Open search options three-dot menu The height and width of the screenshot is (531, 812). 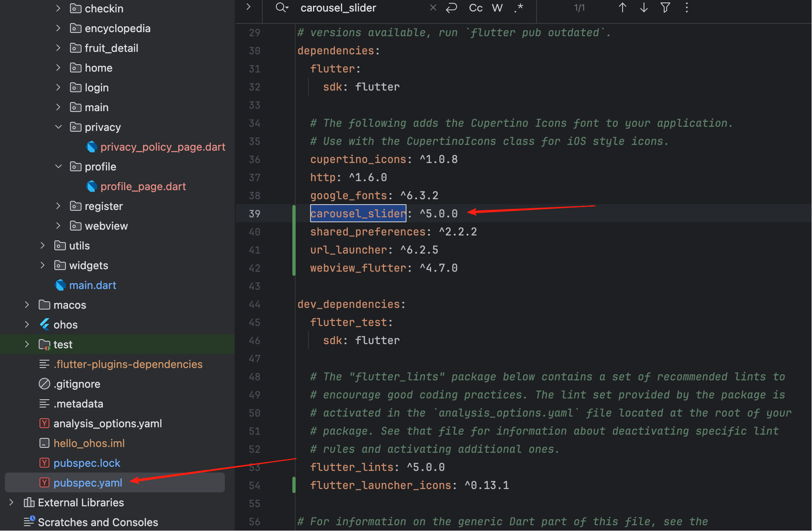(x=687, y=8)
